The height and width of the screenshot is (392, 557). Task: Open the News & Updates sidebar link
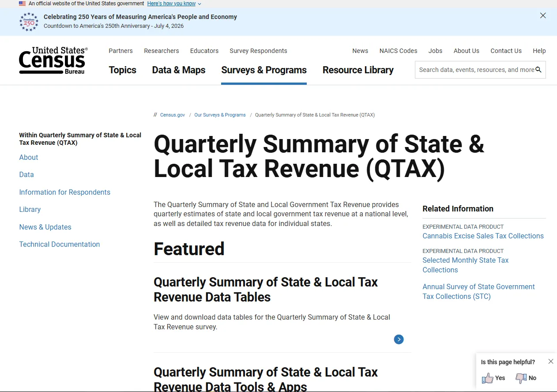point(45,227)
